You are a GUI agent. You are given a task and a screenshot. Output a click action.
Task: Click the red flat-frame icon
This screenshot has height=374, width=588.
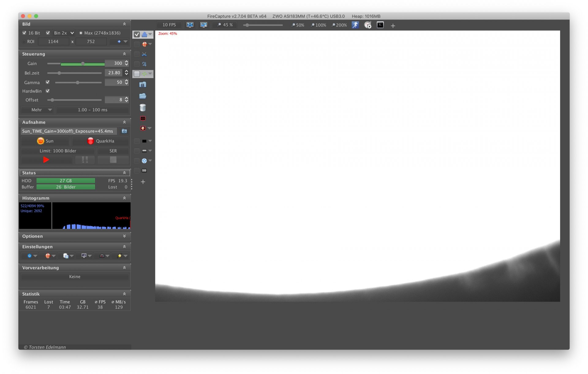[143, 128]
